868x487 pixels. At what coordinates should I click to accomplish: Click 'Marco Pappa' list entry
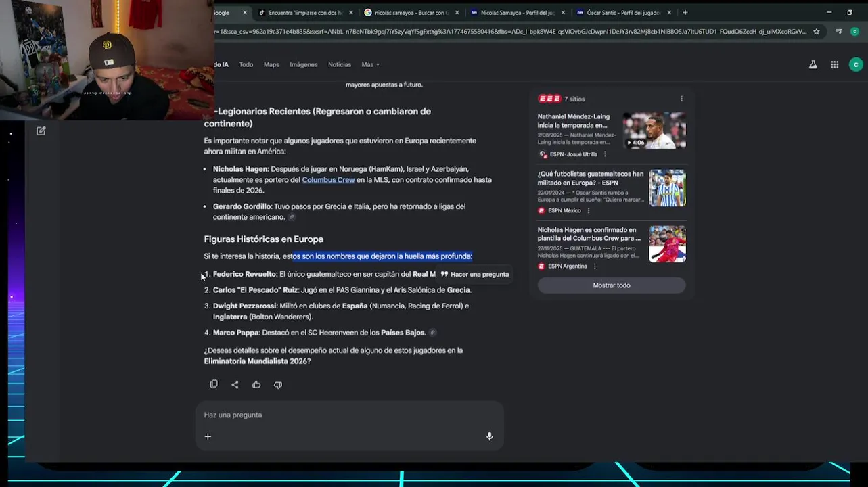pos(235,333)
